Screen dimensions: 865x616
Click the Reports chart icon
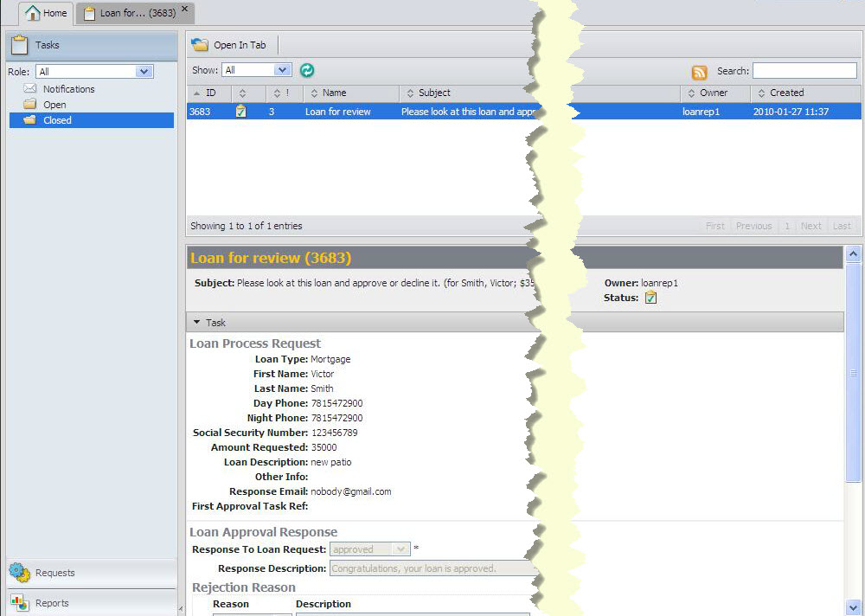pos(20,603)
